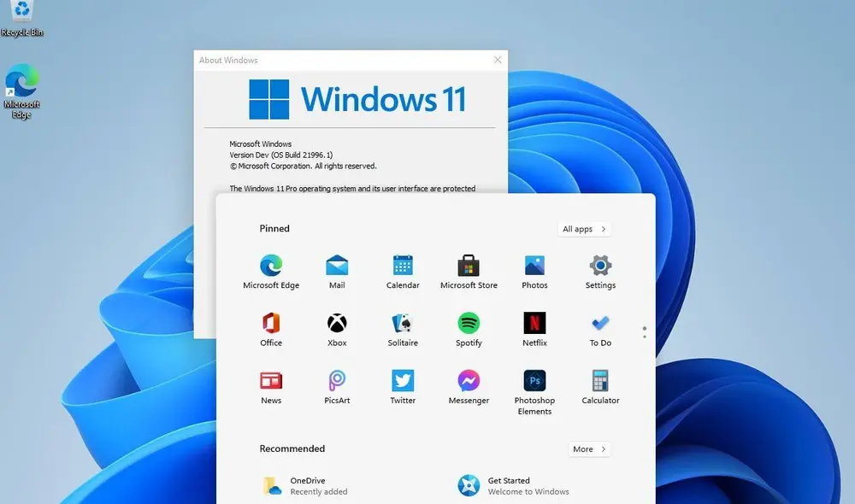Launch Netflix
This screenshot has width=855, height=504.
(534, 325)
